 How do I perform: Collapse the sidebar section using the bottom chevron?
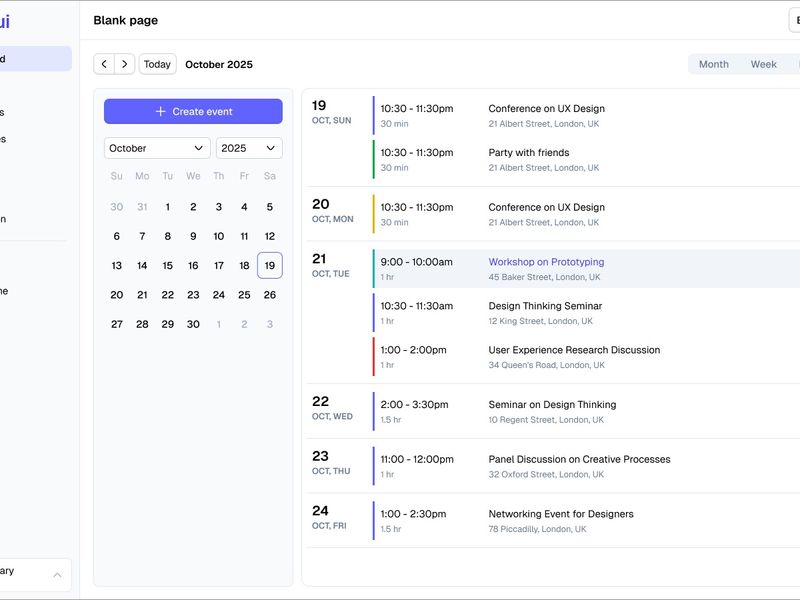tap(55, 573)
